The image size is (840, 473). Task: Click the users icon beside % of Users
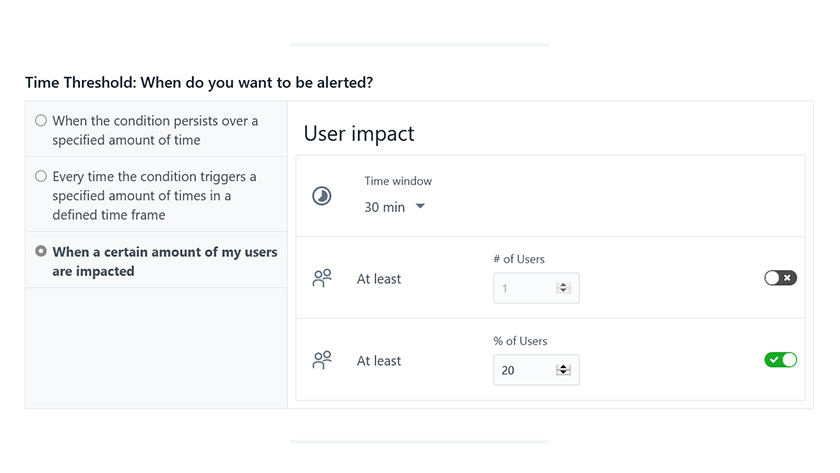[x=322, y=361]
